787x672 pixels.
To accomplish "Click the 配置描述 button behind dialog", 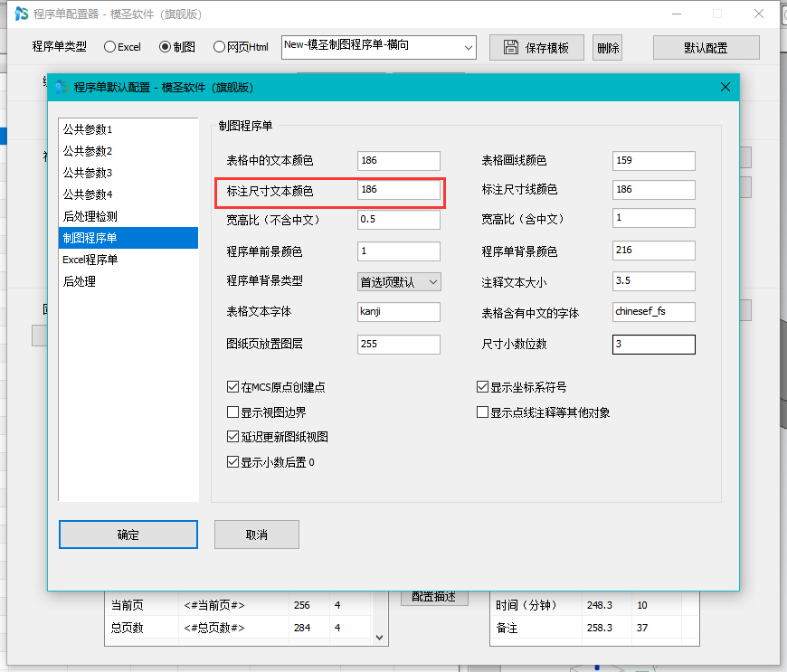I will click(x=434, y=598).
